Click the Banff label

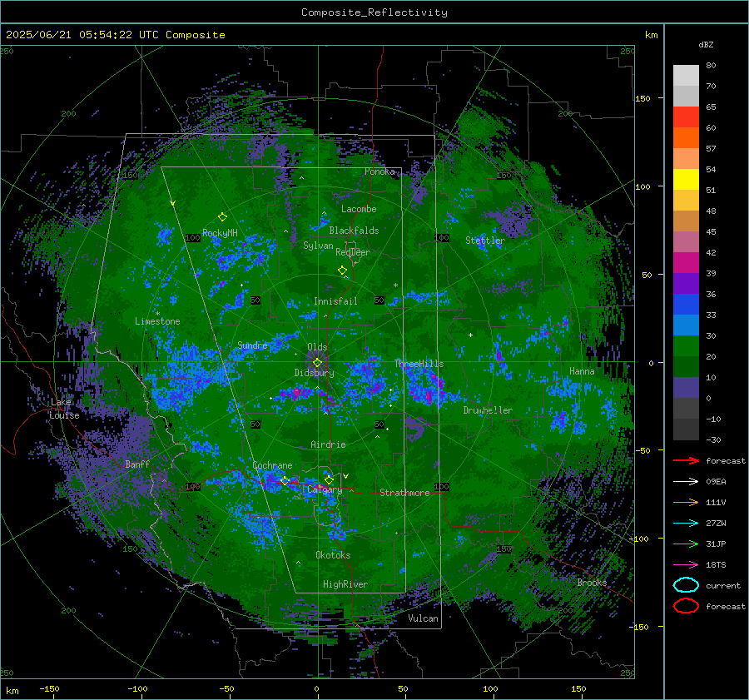[x=137, y=464]
